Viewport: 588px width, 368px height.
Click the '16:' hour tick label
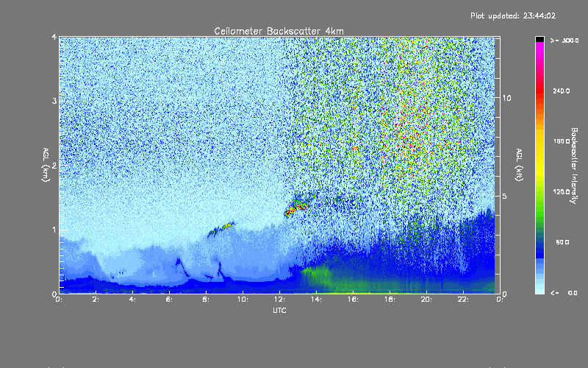[x=354, y=300]
